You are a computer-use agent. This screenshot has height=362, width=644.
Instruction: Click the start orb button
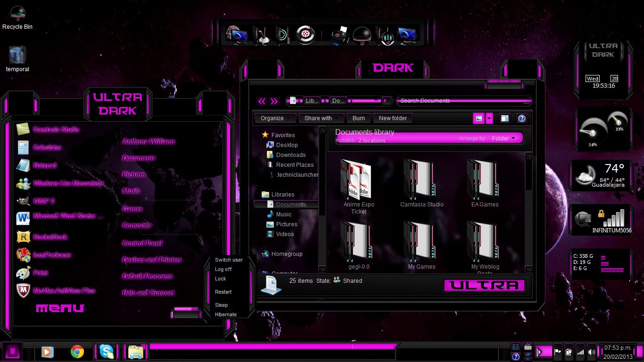coord(12,352)
